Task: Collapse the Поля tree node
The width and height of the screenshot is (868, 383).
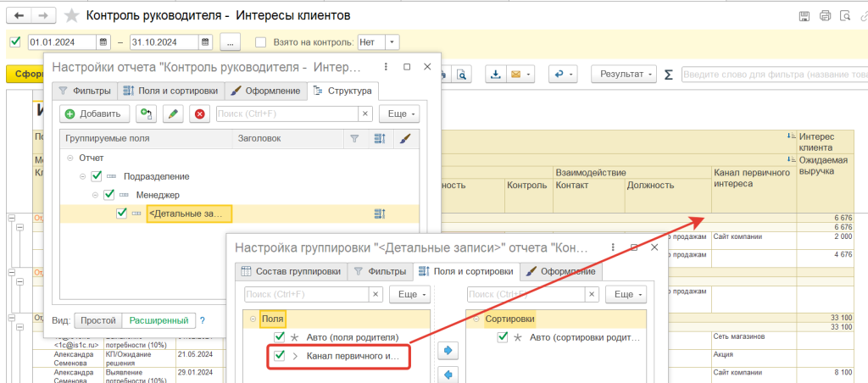Action: pos(252,319)
